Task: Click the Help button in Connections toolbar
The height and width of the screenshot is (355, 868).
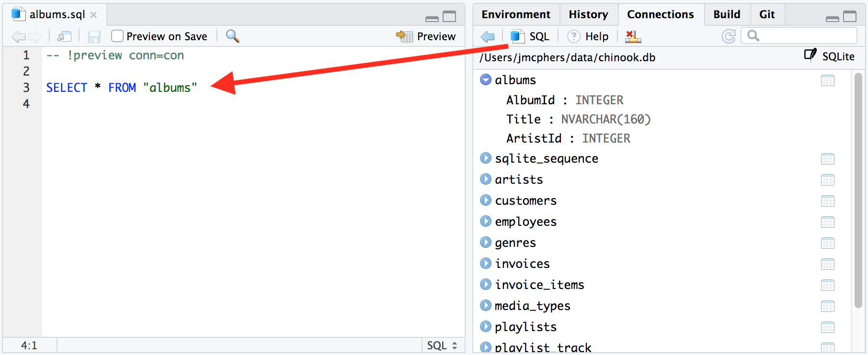Action: [588, 36]
